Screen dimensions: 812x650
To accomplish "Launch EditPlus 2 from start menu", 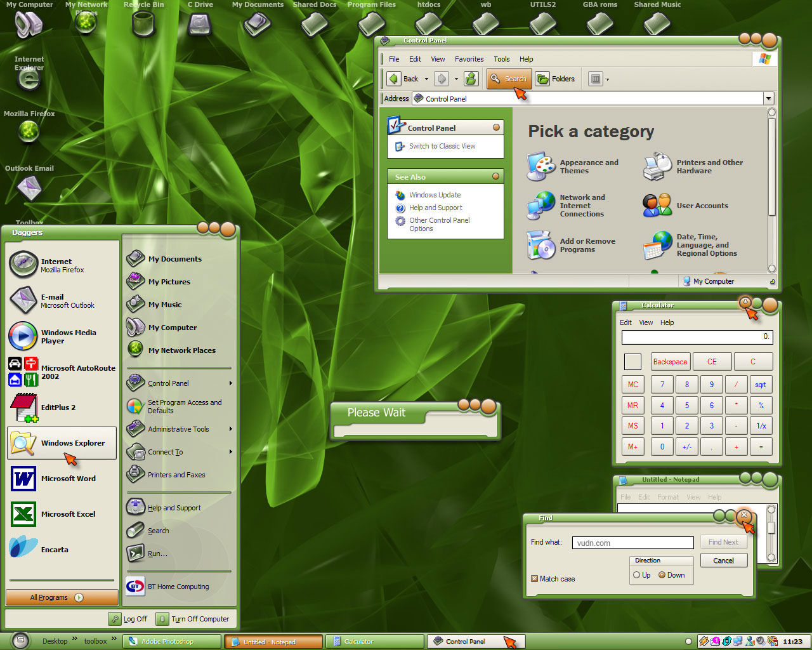I will tap(62, 408).
